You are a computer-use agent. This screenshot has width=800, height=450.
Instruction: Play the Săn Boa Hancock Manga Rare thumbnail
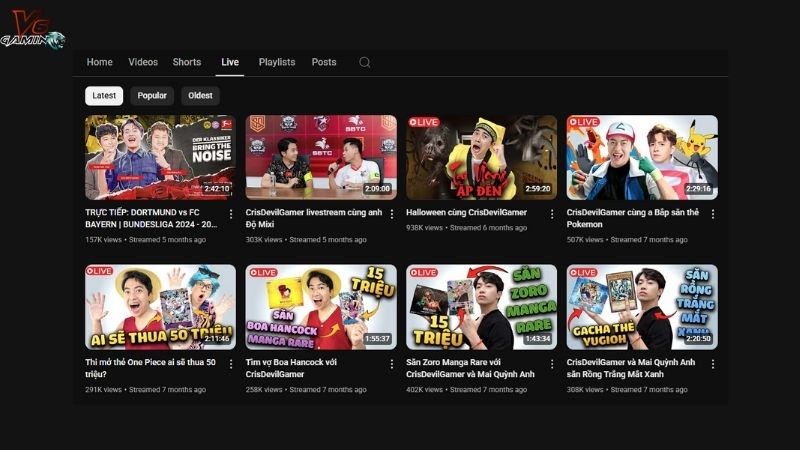click(x=321, y=307)
